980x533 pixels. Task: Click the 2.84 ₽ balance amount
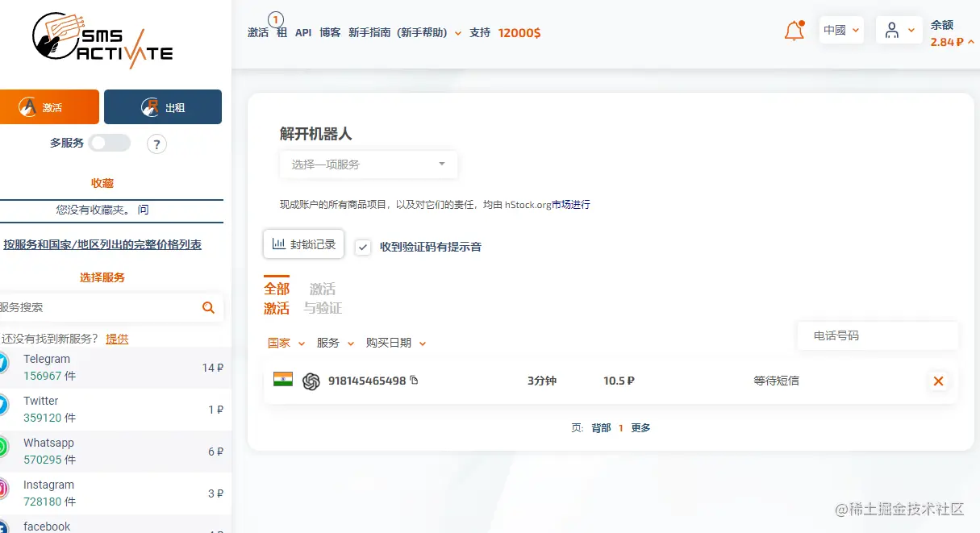pos(947,42)
